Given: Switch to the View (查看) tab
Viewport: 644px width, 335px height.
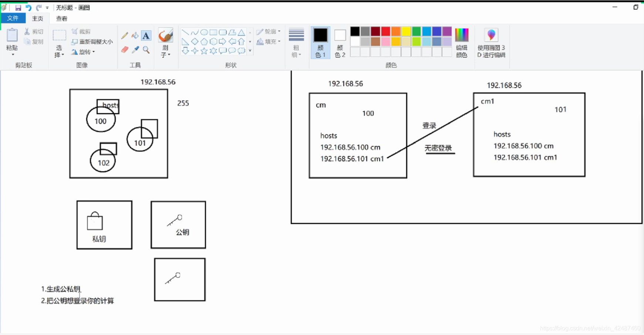Looking at the screenshot, I should coord(61,18).
